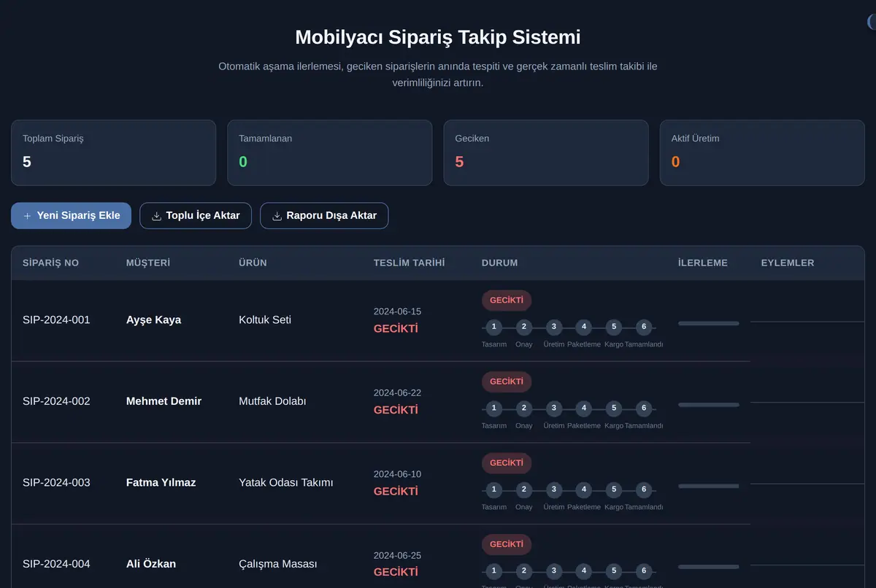Set Mehmet Demir order to stage 3 Üretim
876x588 pixels.
coord(554,409)
